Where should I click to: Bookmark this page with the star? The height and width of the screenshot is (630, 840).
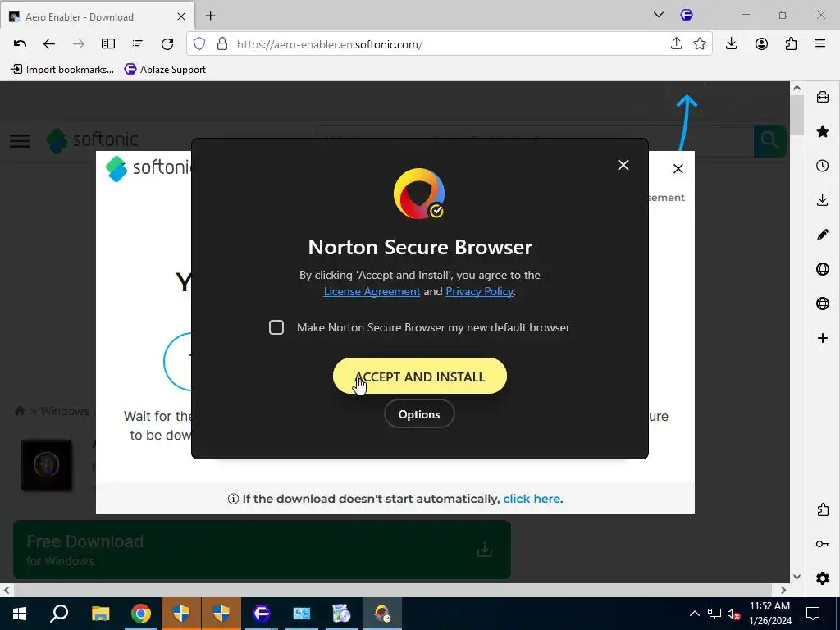tap(700, 44)
